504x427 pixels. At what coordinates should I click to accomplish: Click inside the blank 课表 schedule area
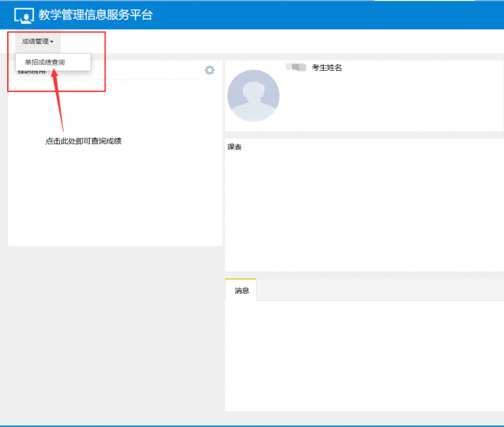[x=362, y=209]
